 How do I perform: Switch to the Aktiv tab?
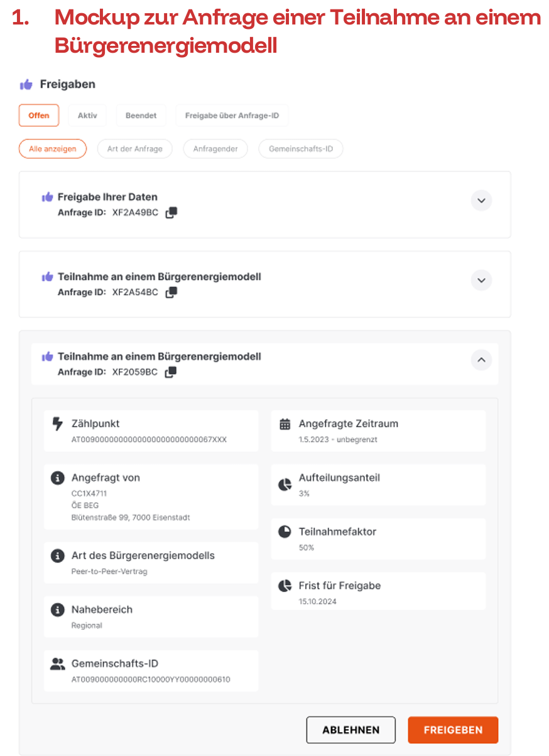pos(87,116)
